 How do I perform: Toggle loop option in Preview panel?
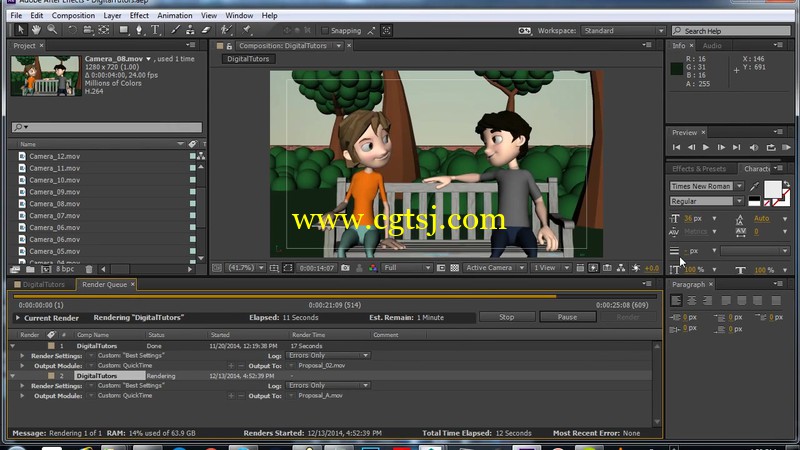770,147
